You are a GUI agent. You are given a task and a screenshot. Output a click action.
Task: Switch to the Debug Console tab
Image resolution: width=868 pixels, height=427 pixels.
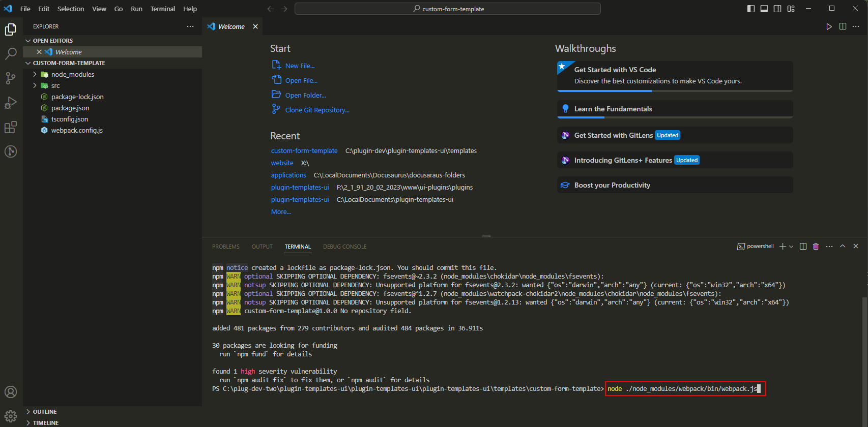345,247
